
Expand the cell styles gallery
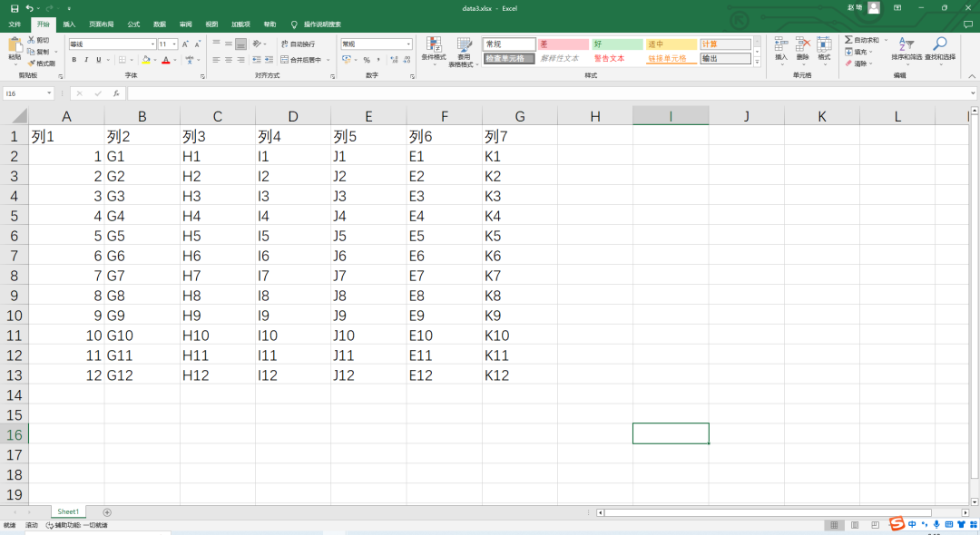point(757,62)
